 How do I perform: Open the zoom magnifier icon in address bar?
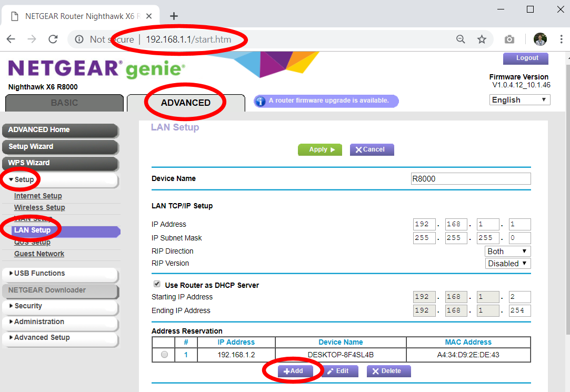pos(461,39)
